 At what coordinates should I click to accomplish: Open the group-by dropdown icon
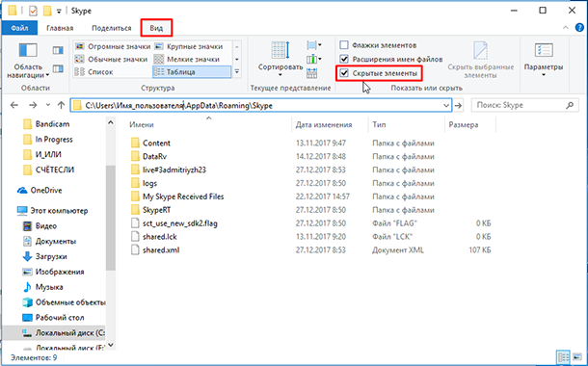[314, 45]
